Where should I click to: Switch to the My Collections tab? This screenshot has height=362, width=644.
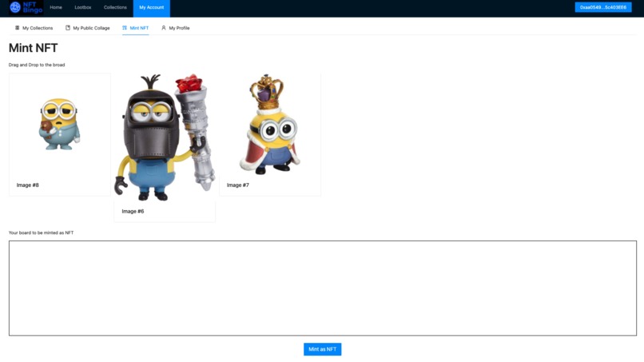[34, 28]
